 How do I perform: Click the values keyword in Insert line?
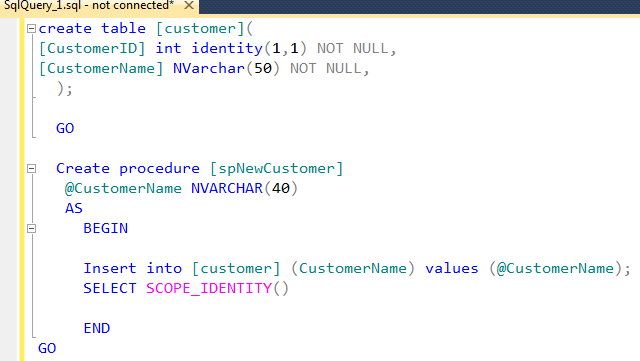pos(451,268)
